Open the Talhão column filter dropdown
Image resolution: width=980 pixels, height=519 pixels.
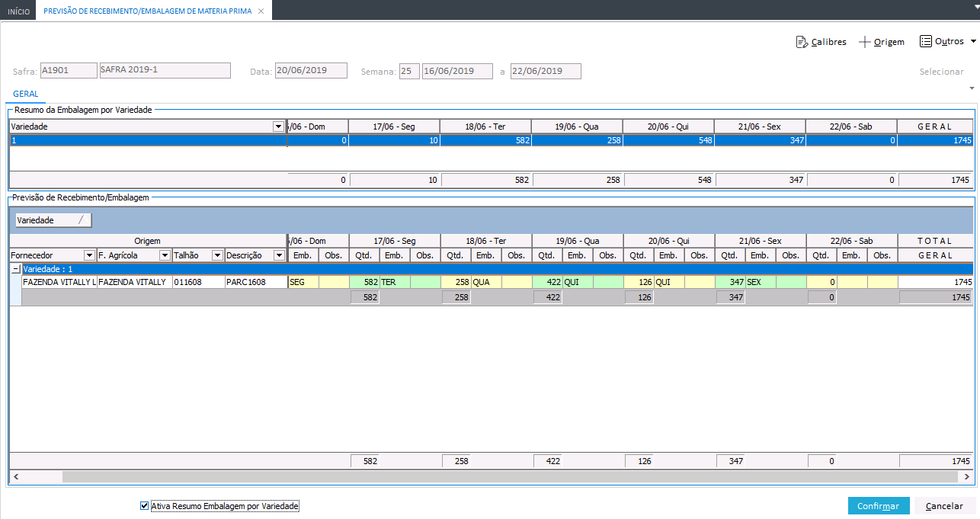pyautogui.click(x=217, y=255)
